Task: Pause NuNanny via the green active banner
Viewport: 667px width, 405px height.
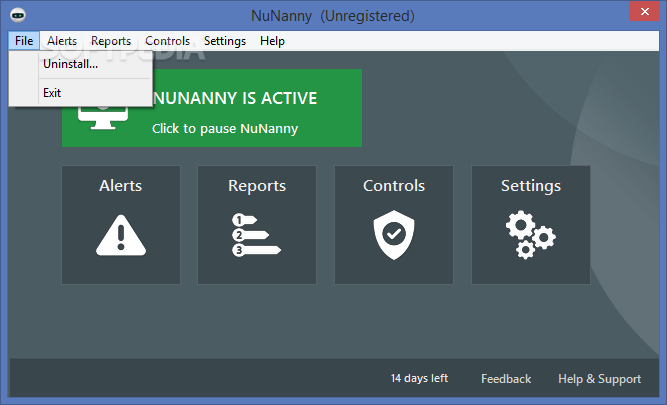Action: tap(212, 108)
